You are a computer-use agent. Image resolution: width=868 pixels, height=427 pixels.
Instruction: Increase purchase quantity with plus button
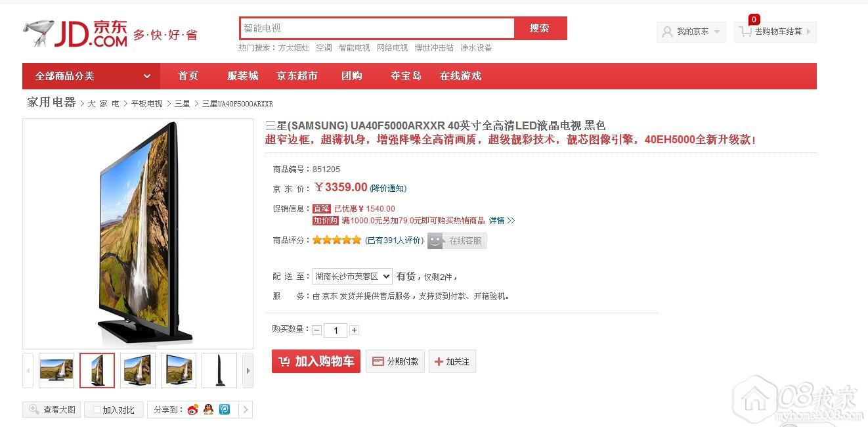354,330
